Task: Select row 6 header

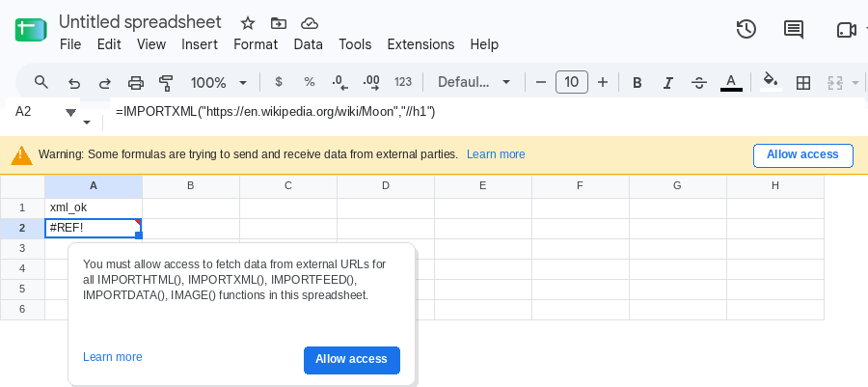Action: (x=22, y=309)
